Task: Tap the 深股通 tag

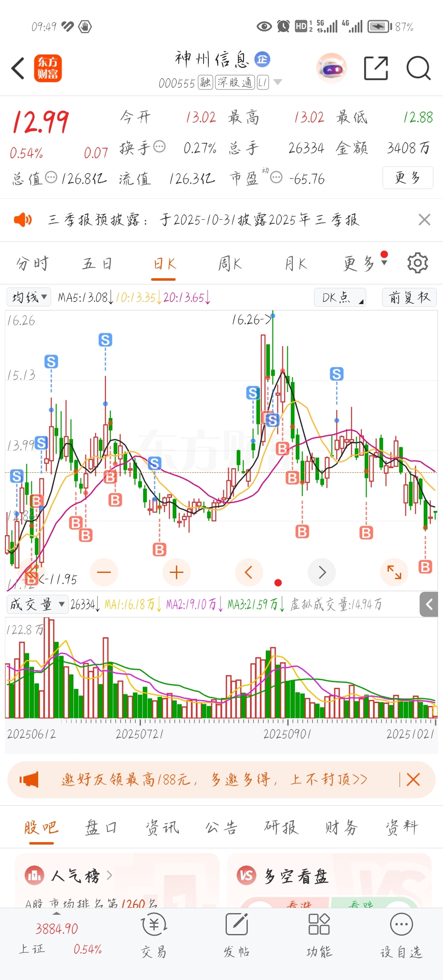Action: click(235, 82)
